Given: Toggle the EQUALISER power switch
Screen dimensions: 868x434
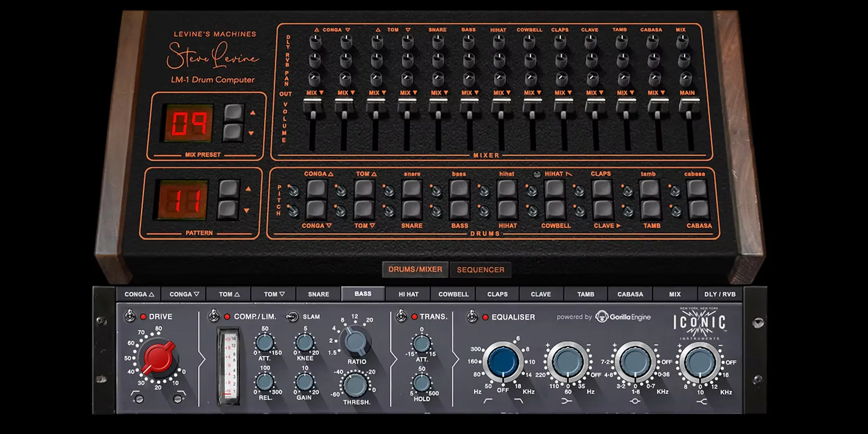Looking at the screenshot, I should tap(473, 317).
